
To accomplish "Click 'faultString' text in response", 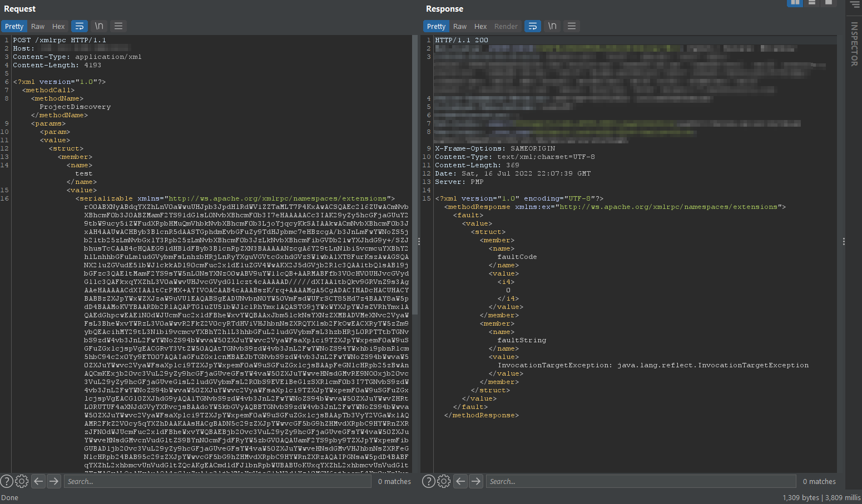I will 522,340.
